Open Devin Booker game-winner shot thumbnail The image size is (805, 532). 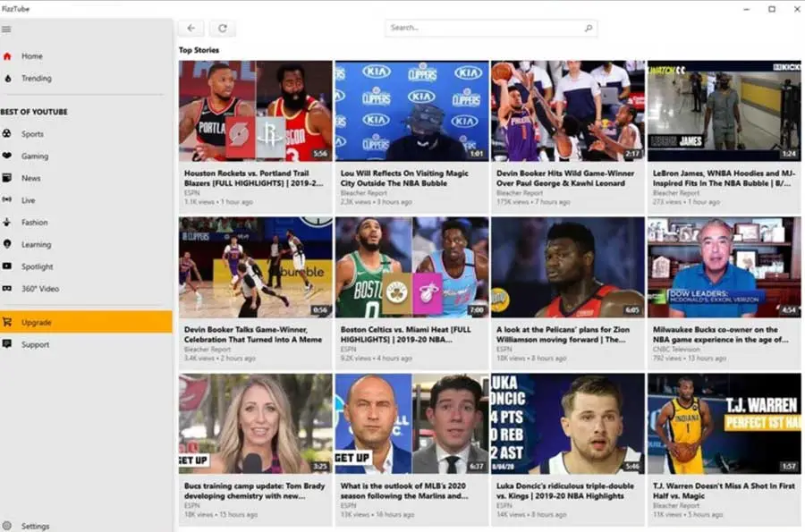coord(568,111)
